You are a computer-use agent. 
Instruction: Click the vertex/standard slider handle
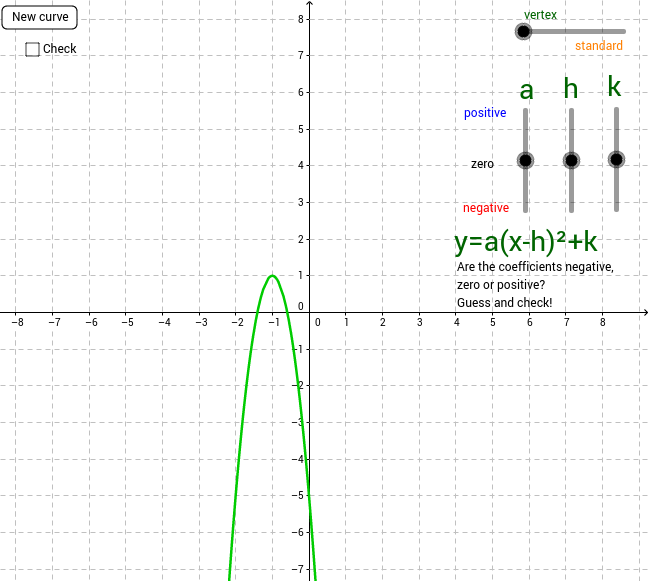click(523, 31)
